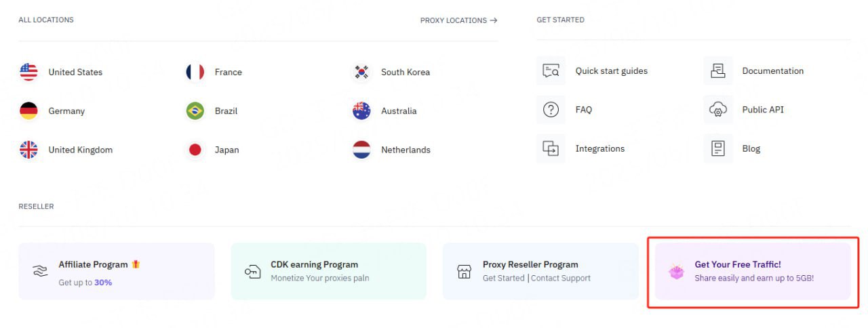Open the CDK earning Program card
This screenshot has height=328, width=868.
click(329, 271)
